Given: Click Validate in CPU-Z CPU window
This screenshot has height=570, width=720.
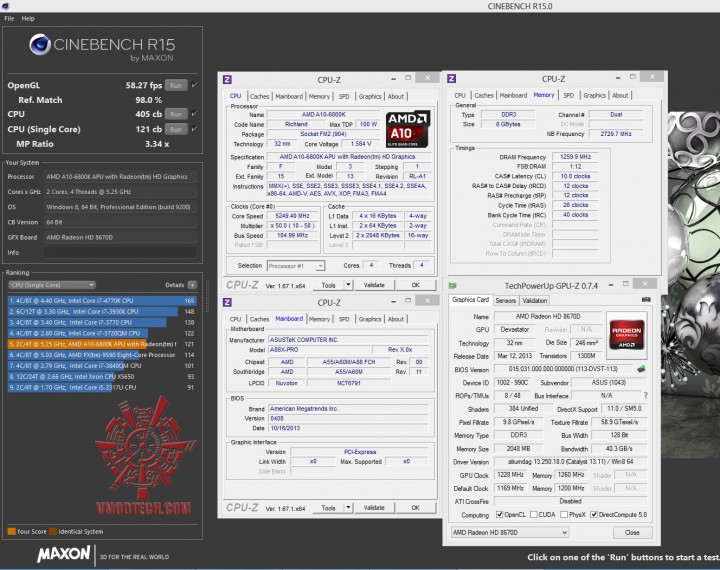Looking at the screenshot, I should tap(374, 285).
